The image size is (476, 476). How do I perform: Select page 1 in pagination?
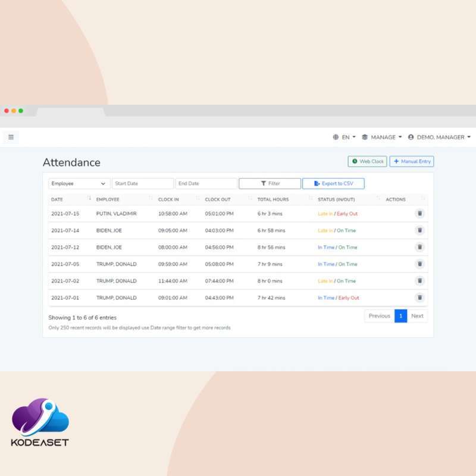click(x=400, y=316)
